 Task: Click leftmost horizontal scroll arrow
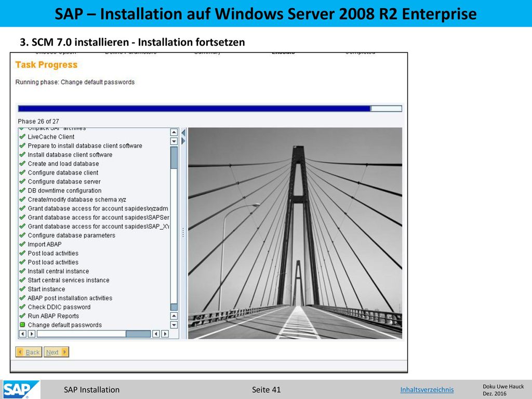[x=22, y=334]
